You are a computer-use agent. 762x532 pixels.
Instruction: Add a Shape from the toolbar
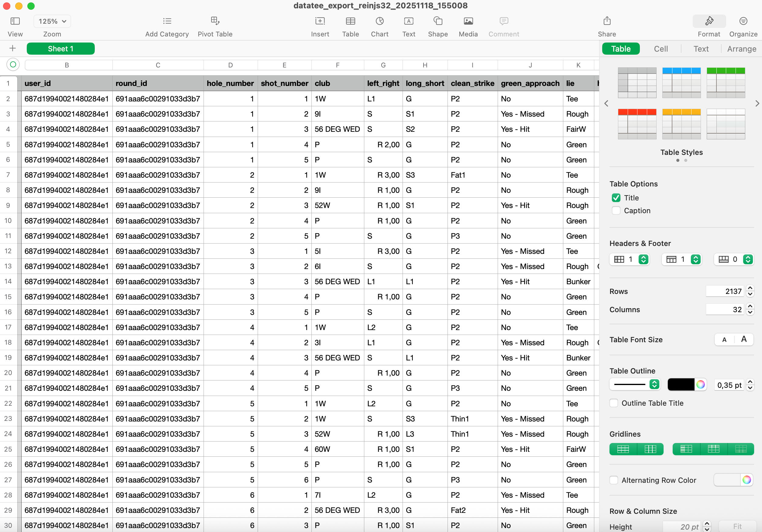point(438,21)
